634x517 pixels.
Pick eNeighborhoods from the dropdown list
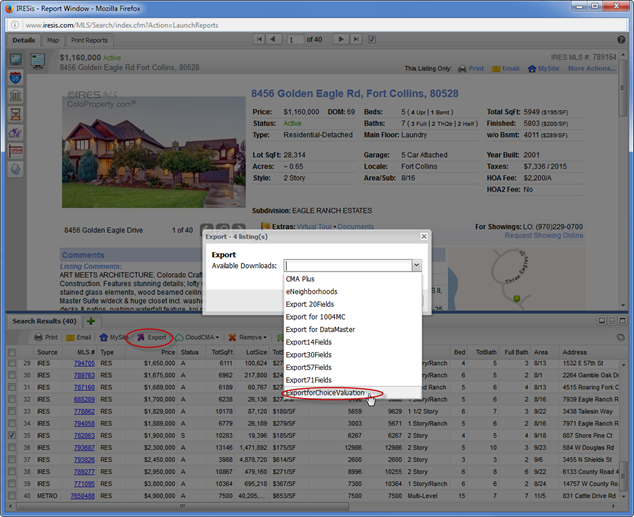tap(311, 291)
